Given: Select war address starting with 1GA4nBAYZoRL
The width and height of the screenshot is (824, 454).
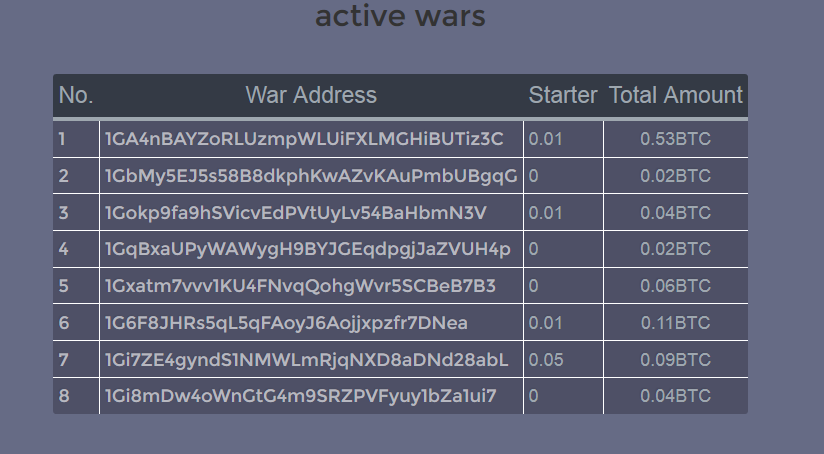Looking at the screenshot, I should coord(304,139).
